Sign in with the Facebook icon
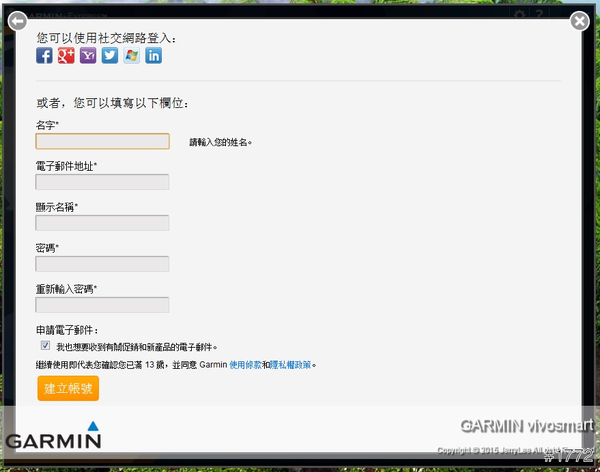This screenshot has width=600, height=472. click(44, 56)
